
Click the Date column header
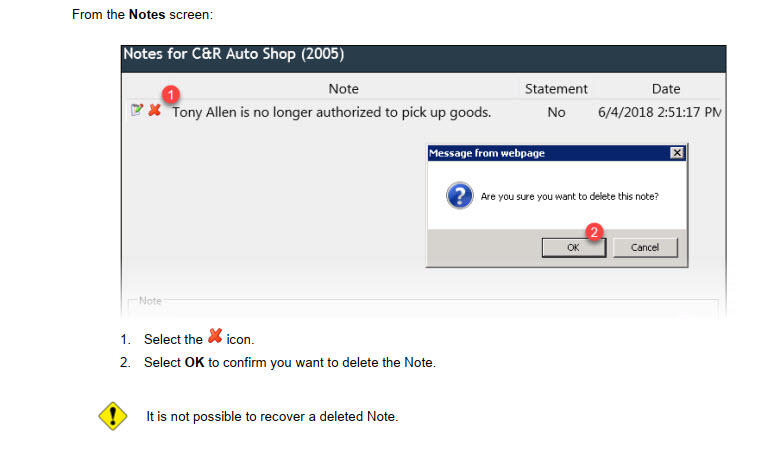pyautogui.click(x=666, y=89)
